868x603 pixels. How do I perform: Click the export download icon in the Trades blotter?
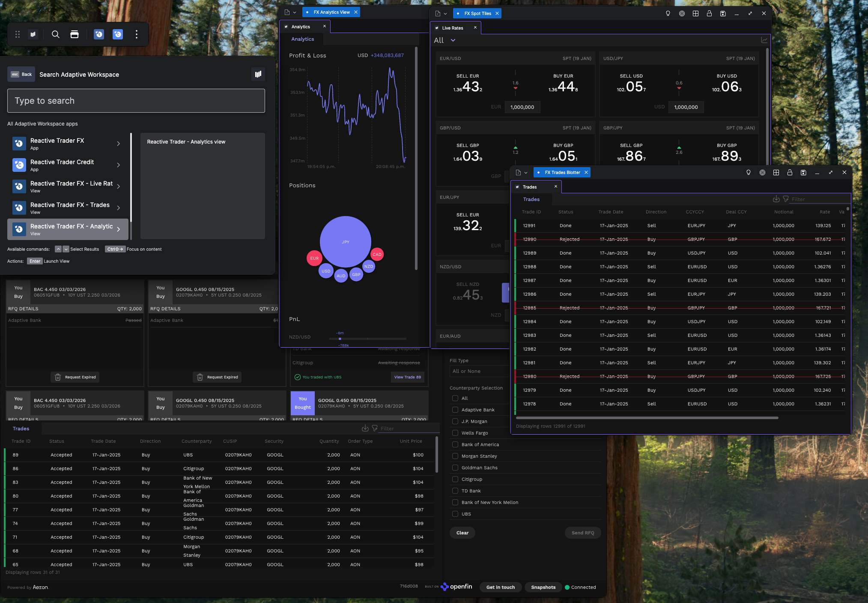click(776, 199)
